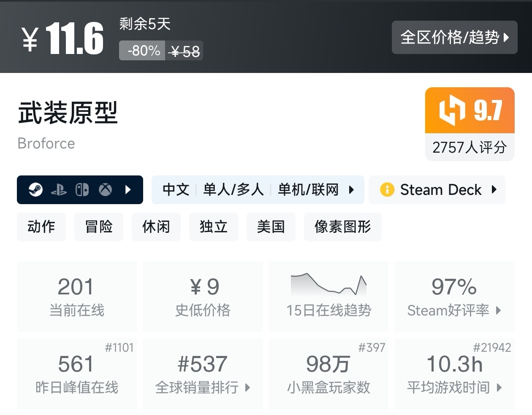Click the Nintendo Switch platform icon

82,190
